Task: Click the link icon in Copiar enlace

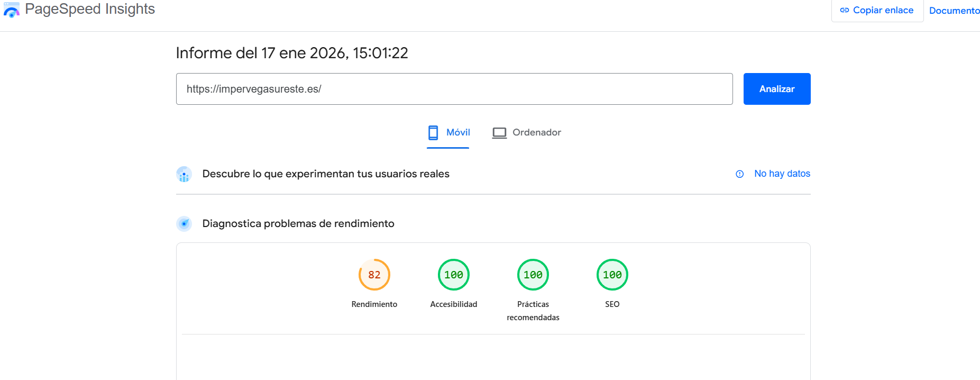Action: 845,10
